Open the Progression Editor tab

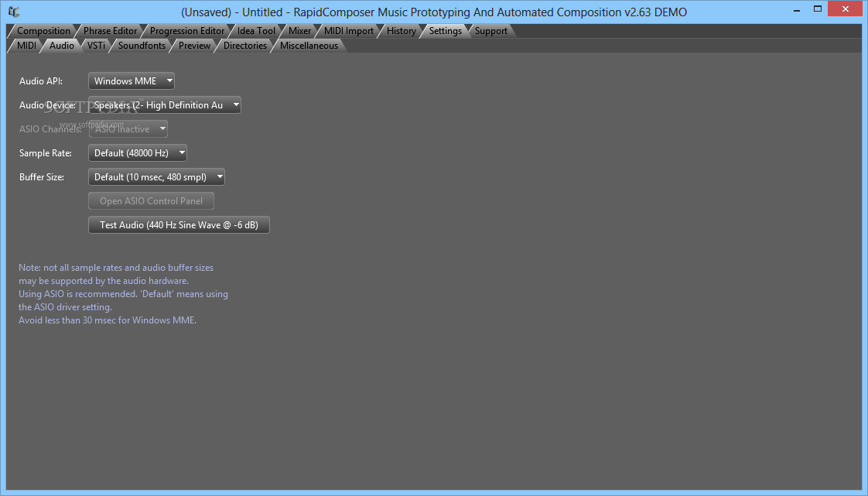[x=186, y=31]
